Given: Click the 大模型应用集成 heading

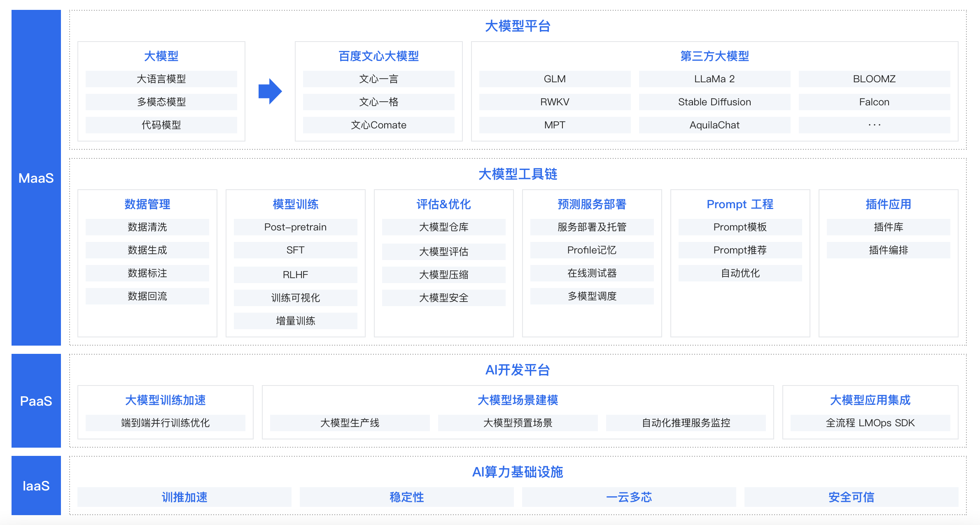Looking at the screenshot, I should tap(870, 400).
